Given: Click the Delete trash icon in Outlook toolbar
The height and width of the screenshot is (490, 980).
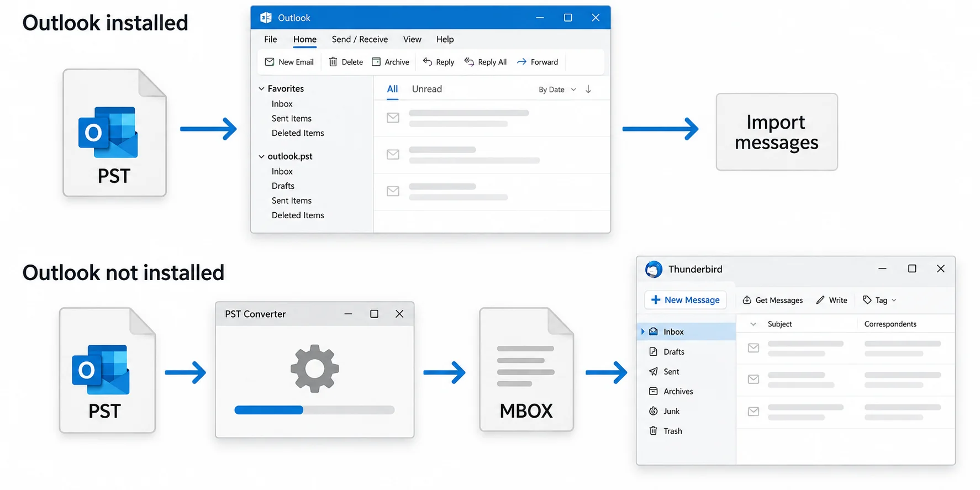Looking at the screenshot, I should click(333, 62).
